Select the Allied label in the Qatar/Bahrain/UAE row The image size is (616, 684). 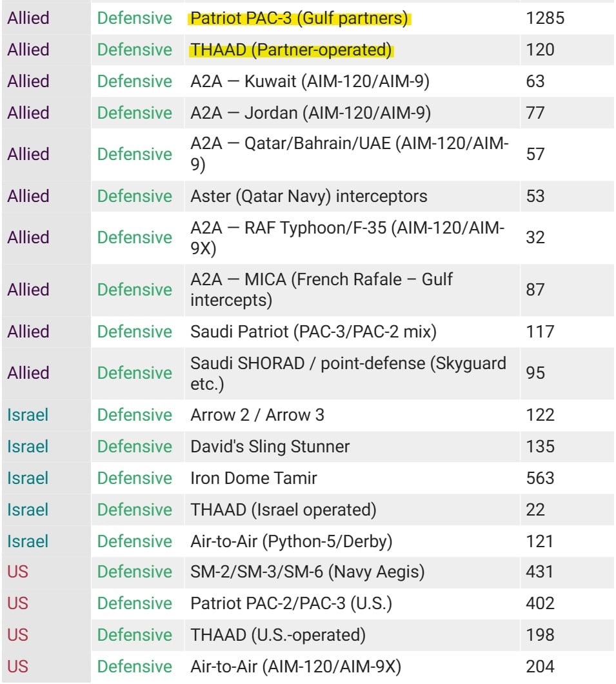[28, 155]
